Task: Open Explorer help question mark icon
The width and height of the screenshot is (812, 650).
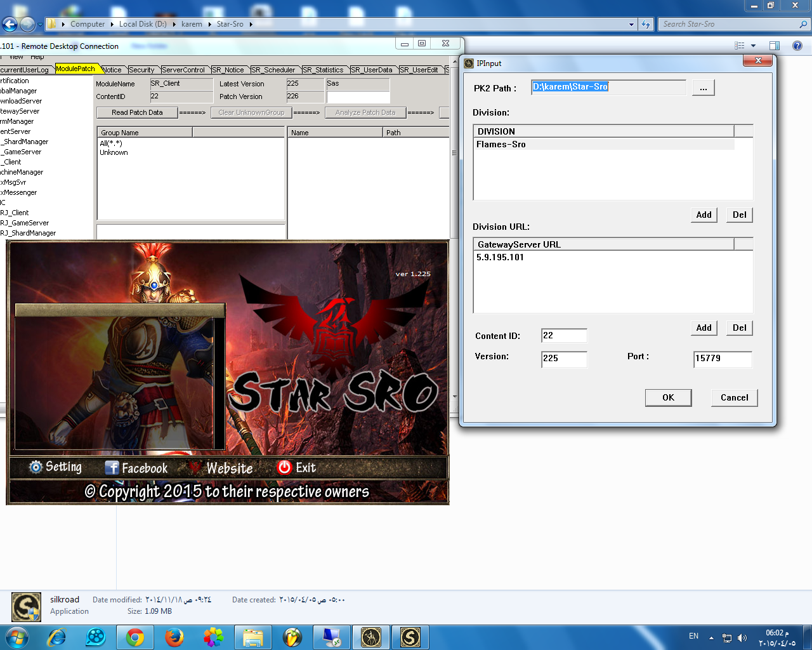Action: (797, 46)
